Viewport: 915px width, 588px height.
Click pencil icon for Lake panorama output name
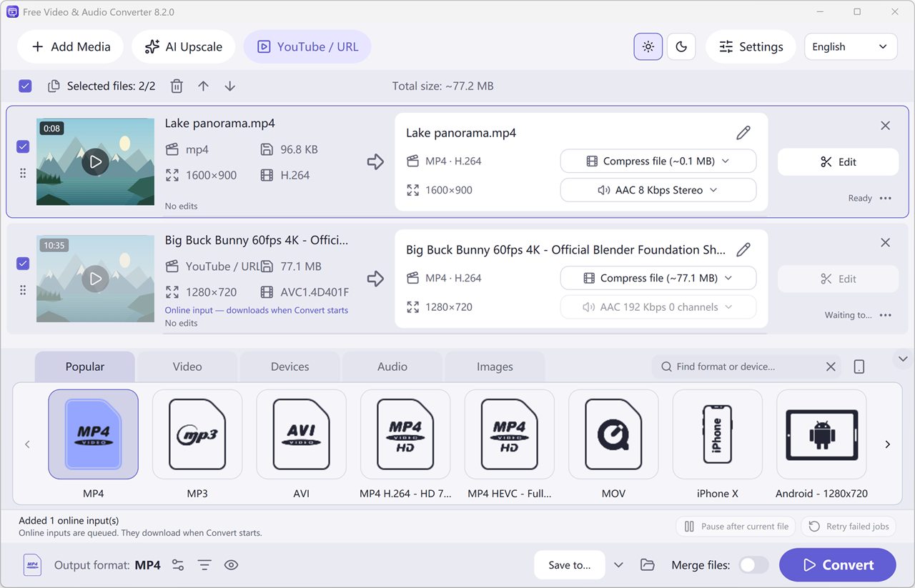[743, 133]
